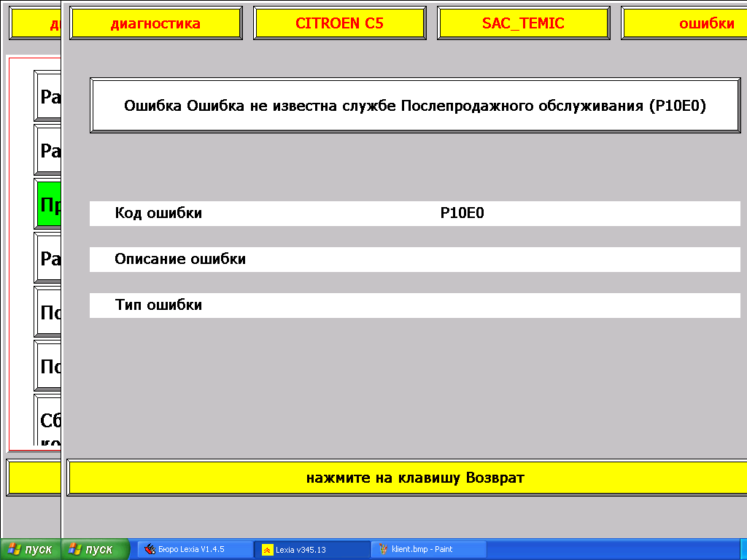This screenshot has width=747, height=560.
Task: Switch to klient.bmp - Paint taskbar window
Action: click(x=429, y=550)
